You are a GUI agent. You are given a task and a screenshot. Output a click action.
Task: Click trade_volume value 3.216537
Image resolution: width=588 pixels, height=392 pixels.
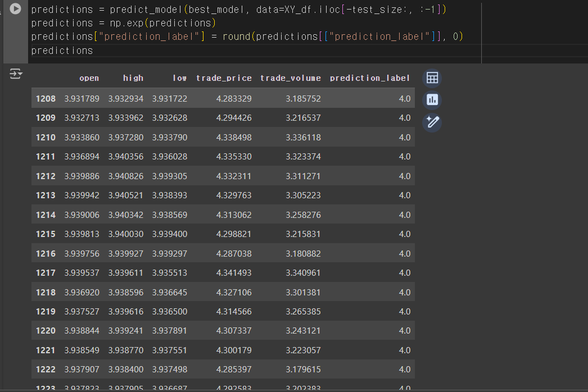[x=304, y=118]
